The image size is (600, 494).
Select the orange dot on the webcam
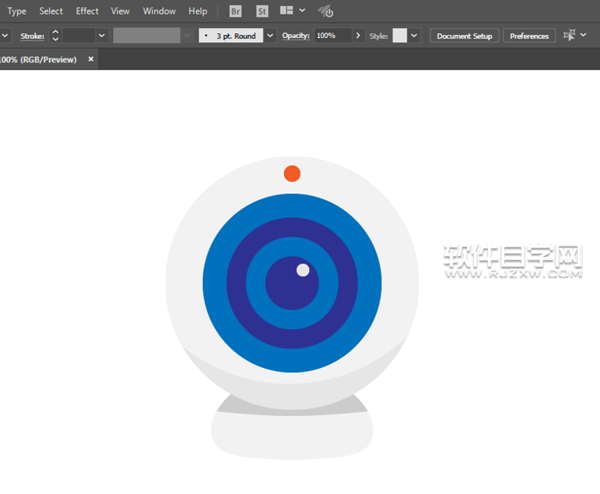click(x=292, y=174)
